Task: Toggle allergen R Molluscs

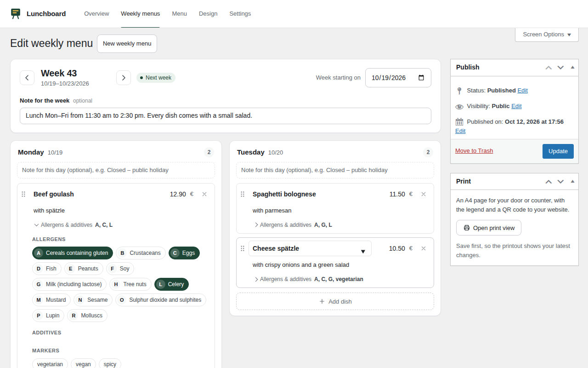Action: click(87, 316)
